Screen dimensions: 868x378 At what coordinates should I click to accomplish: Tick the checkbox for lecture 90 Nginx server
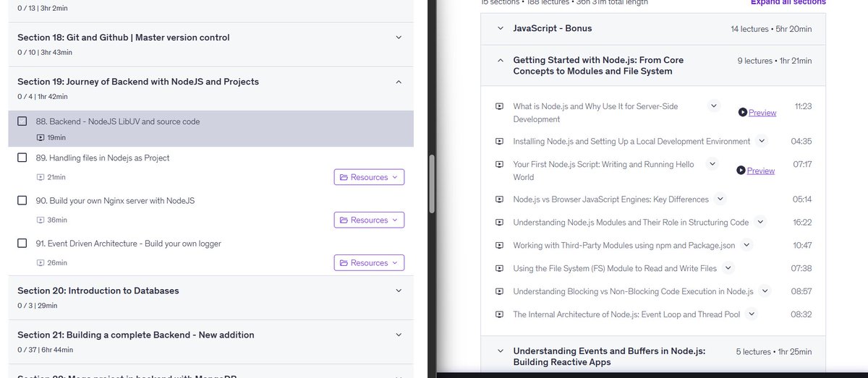(x=22, y=200)
